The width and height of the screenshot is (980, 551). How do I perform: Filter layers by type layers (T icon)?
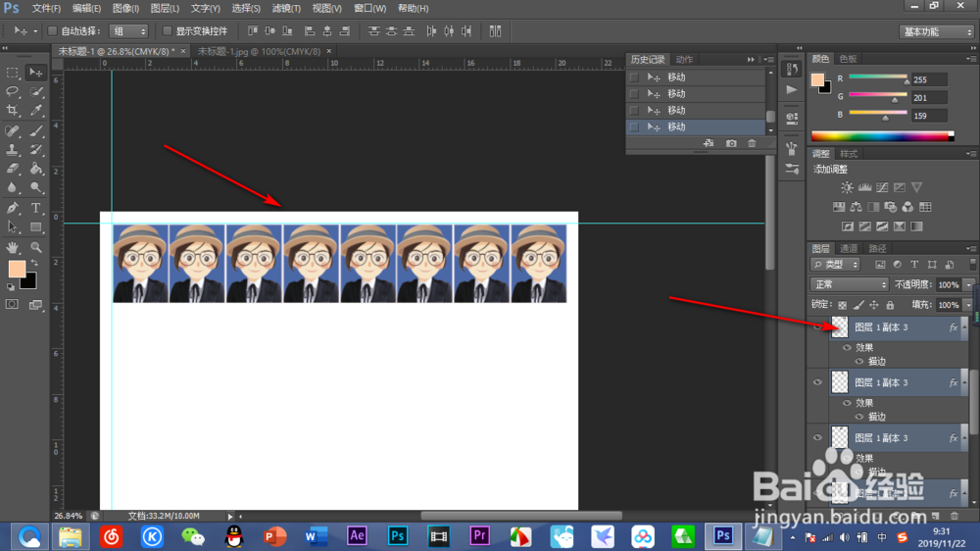point(914,265)
